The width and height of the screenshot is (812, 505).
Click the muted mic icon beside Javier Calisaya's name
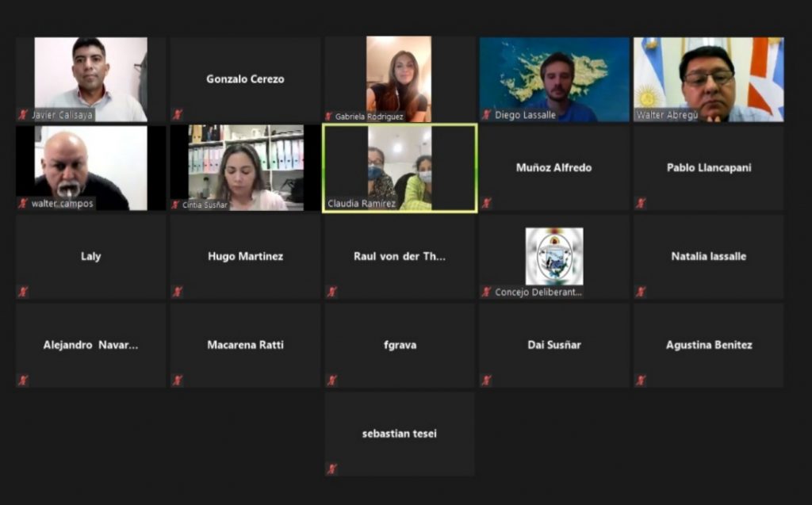pos(23,115)
